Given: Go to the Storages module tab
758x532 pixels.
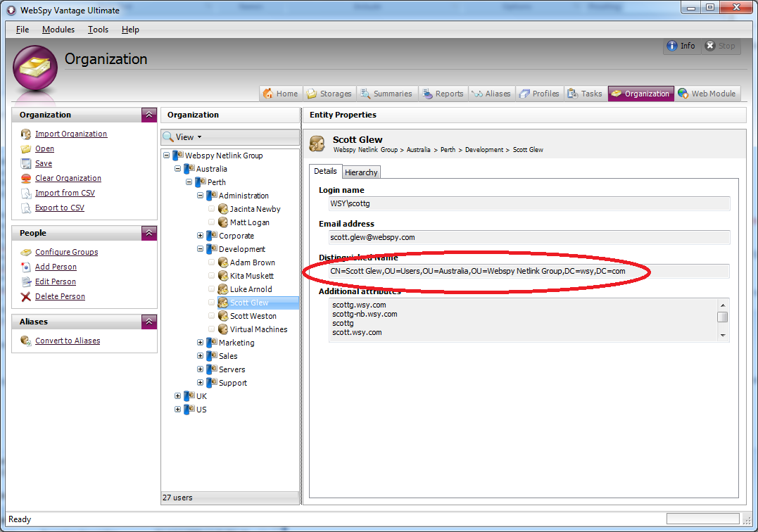Looking at the screenshot, I should click(329, 94).
